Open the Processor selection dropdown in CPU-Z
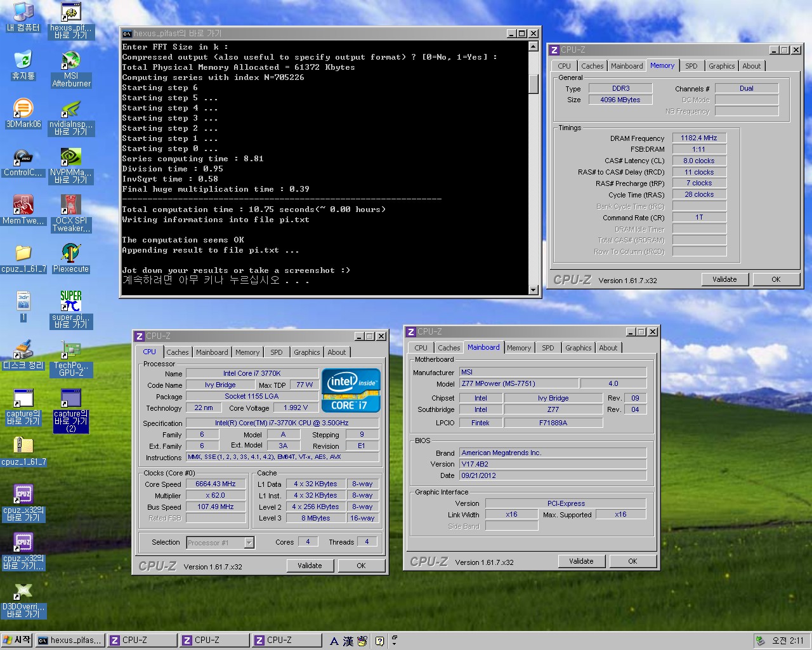 249,543
